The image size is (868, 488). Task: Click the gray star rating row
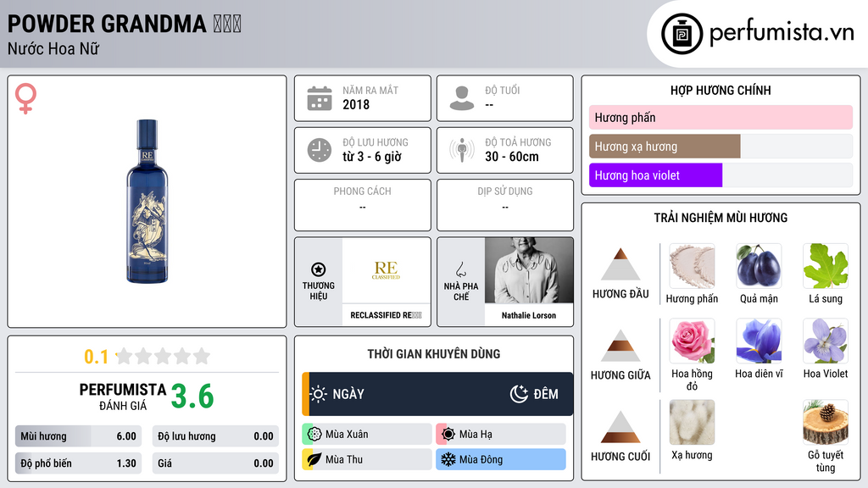pyautogui.click(x=163, y=356)
